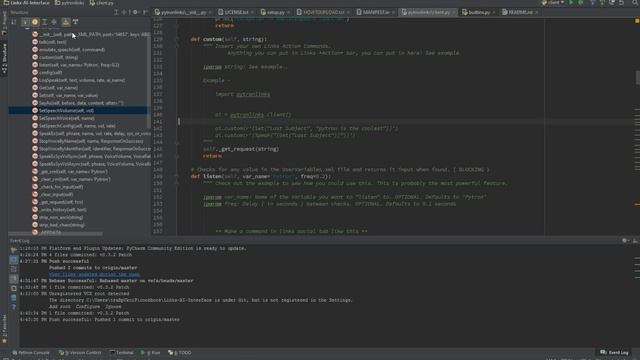Open the Favorites side tool window tab

4,329
